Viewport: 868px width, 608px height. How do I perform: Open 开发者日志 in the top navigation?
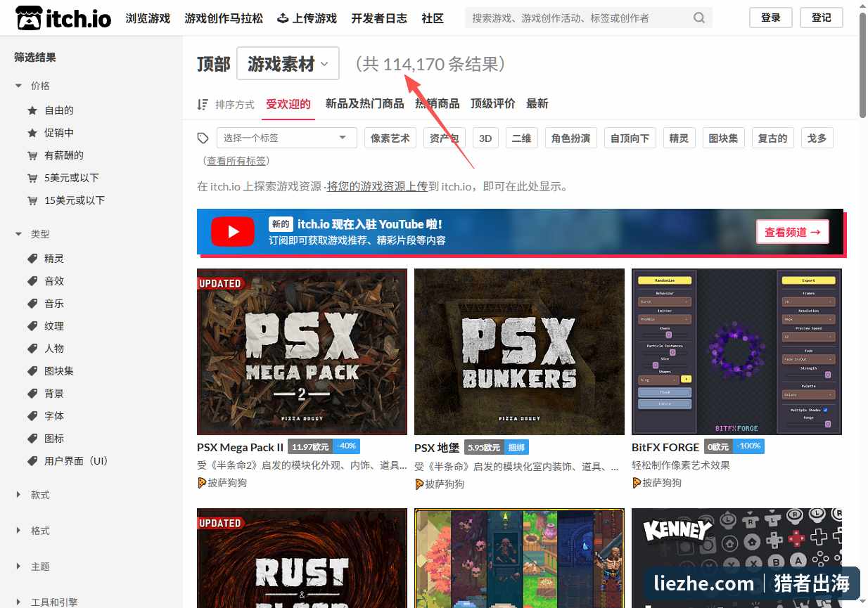click(x=379, y=18)
